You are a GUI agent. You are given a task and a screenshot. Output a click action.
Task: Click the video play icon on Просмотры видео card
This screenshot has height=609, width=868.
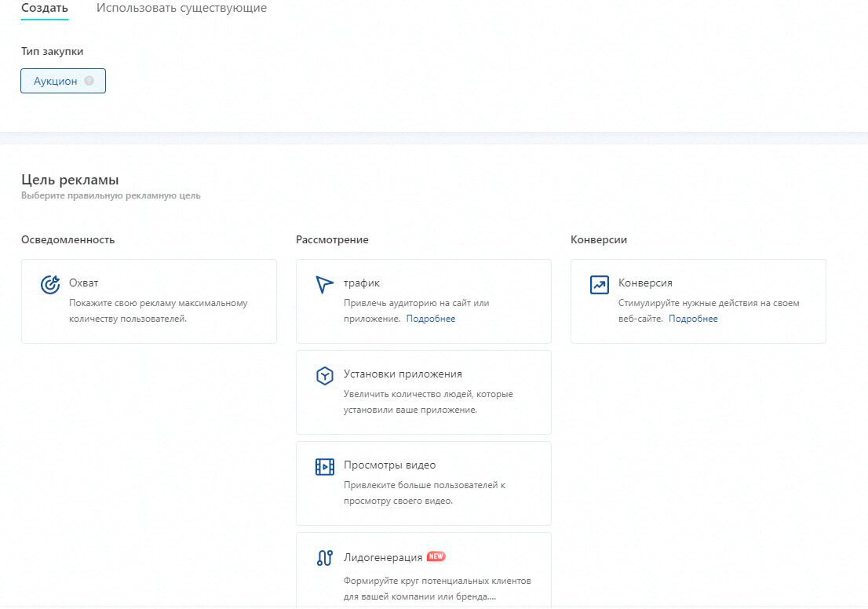pyautogui.click(x=324, y=465)
